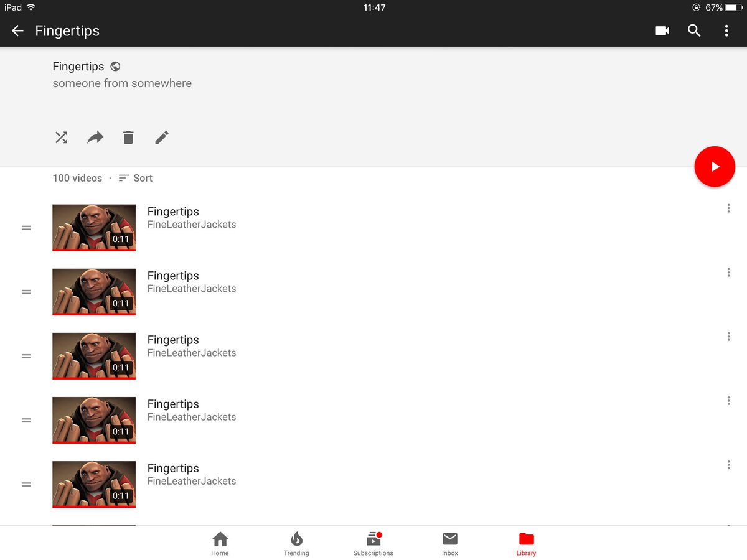Tap the reorder handle of the second video
747x560 pixels.
pyautogui.click(x=26, y=292)
